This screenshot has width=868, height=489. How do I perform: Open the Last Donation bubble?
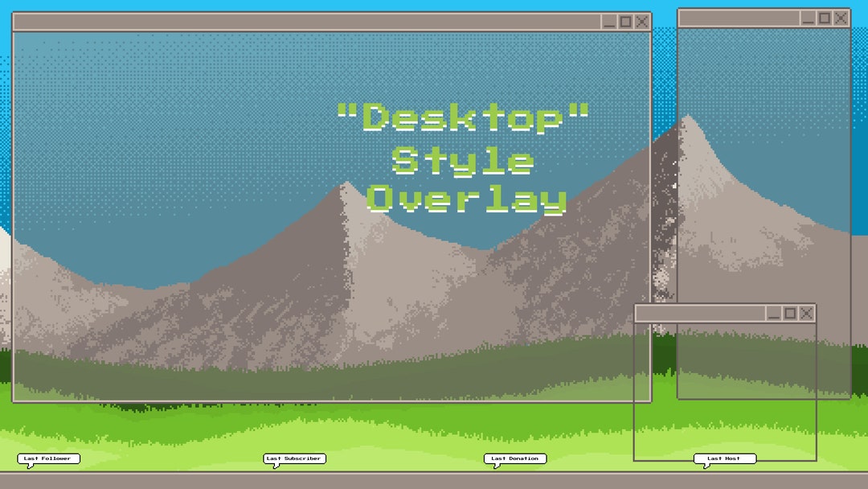(x=514, y=458)
